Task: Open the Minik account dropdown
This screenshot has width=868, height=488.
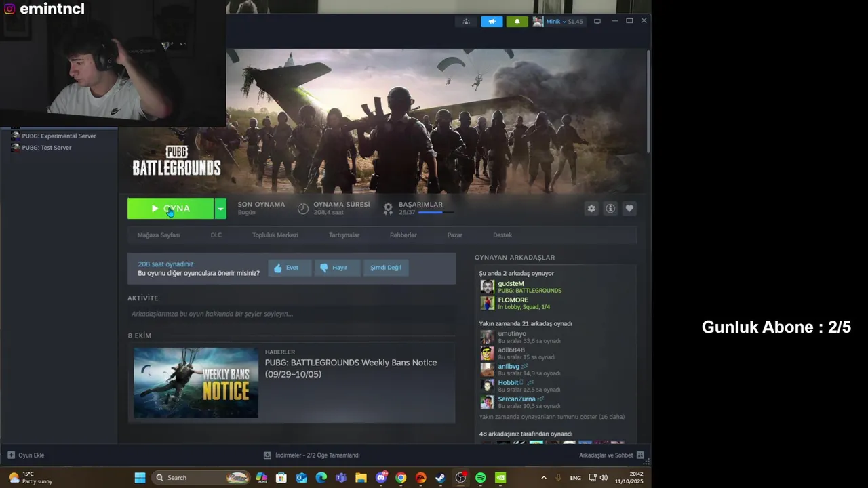Action: coord(564,22)
